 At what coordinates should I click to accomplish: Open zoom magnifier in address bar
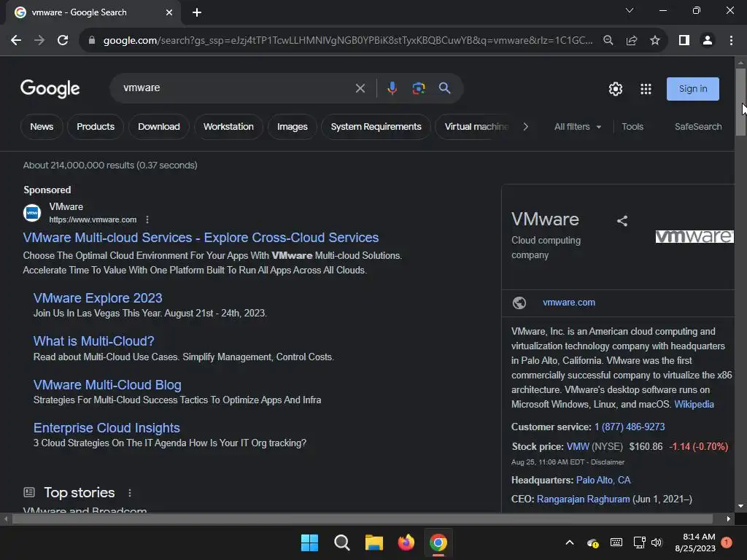click(x=608, y=41)
